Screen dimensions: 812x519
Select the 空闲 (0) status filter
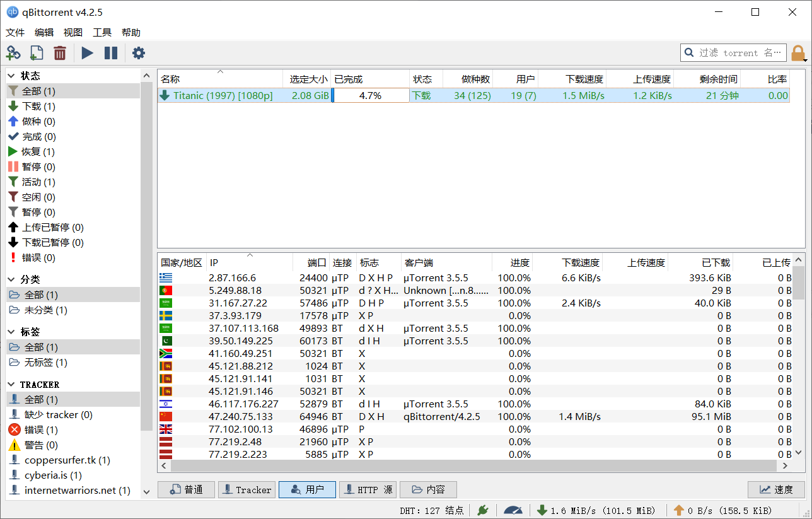pyautogui.click(x=73, y=197)
